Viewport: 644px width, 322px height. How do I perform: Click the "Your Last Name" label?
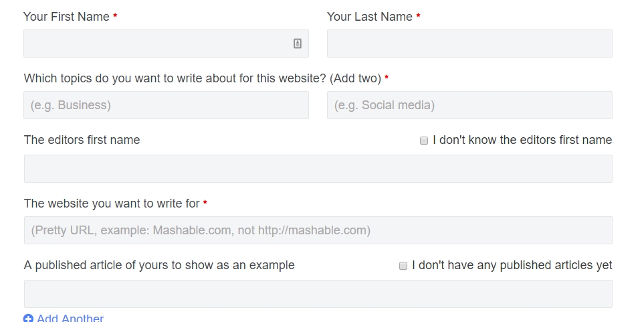370,17
